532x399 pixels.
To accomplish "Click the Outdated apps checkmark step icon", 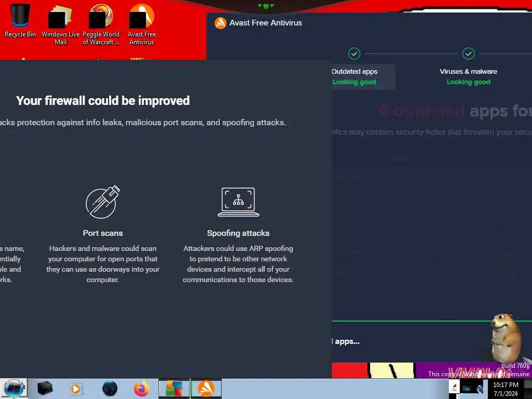I will pyautogui.click(x=354, y=54).
